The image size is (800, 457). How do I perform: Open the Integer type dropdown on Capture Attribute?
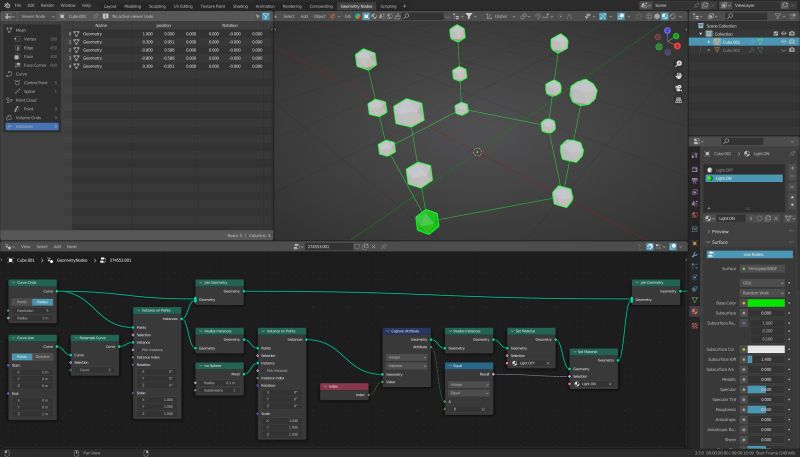click(407, 358)
